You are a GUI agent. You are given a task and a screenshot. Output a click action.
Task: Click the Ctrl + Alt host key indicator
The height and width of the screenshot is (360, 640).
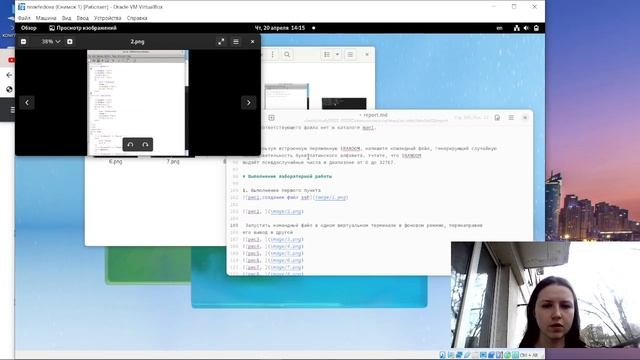(x=529, y=355)
